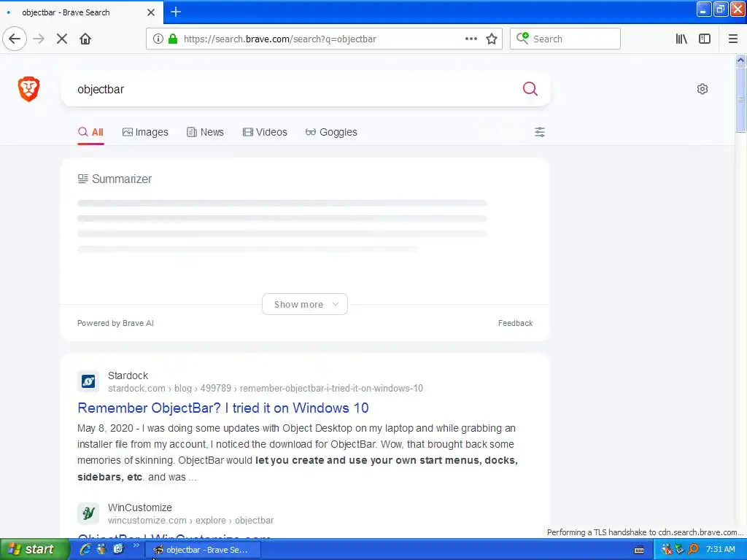
Task: Click the green padlock security icon
Action: pyautogui.click(x=173, y=39)
